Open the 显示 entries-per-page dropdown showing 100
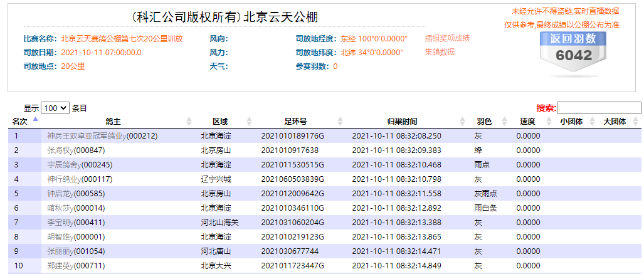 (55, 108)
